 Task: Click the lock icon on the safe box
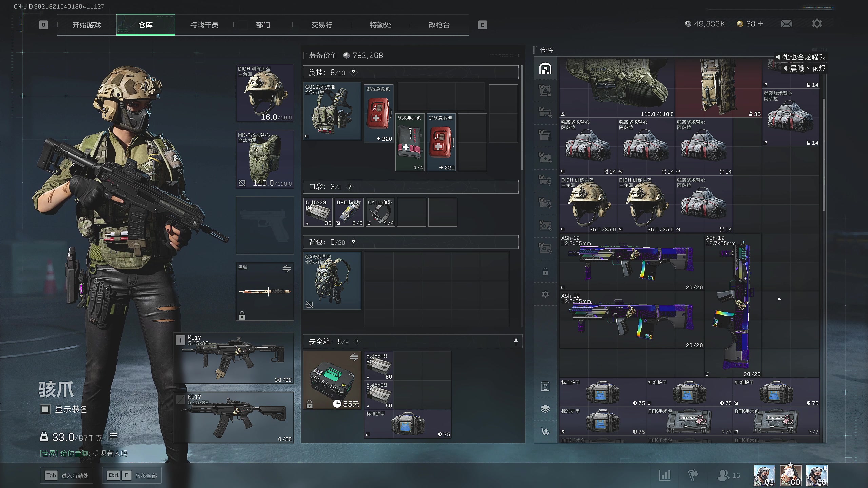(309, 404)
